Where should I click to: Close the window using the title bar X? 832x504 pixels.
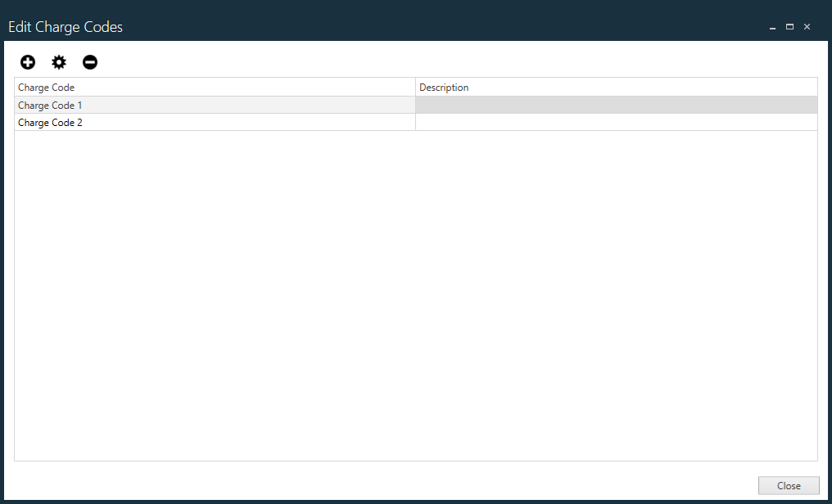tap(807, 27)
